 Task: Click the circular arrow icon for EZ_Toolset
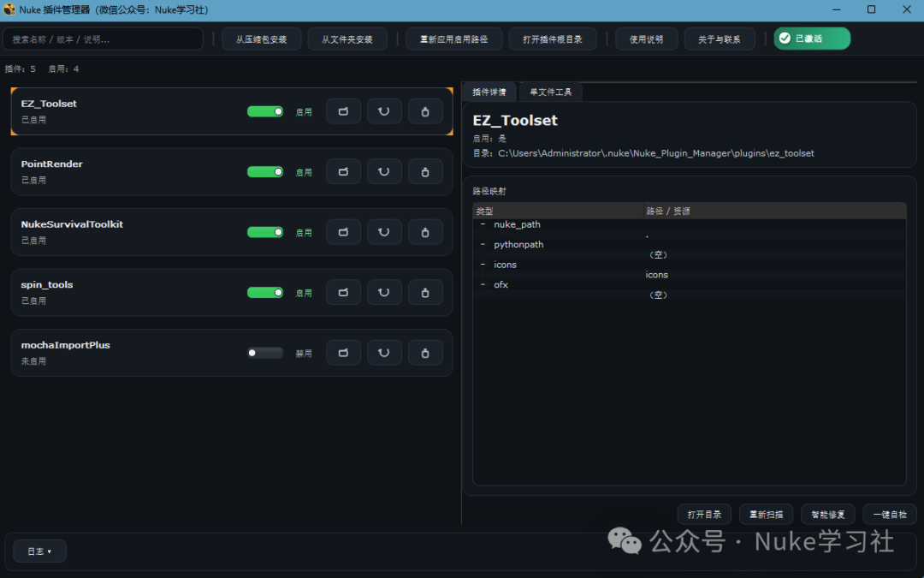pos(384,111)
